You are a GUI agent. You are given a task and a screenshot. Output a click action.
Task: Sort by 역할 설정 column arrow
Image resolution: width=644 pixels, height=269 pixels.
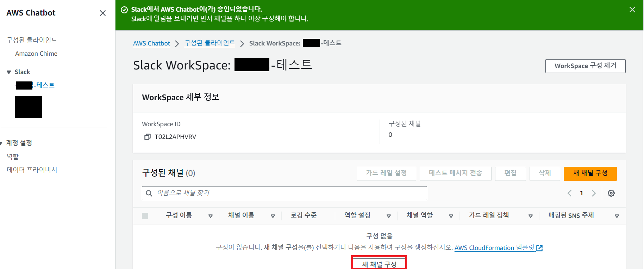tap(389, 216)
